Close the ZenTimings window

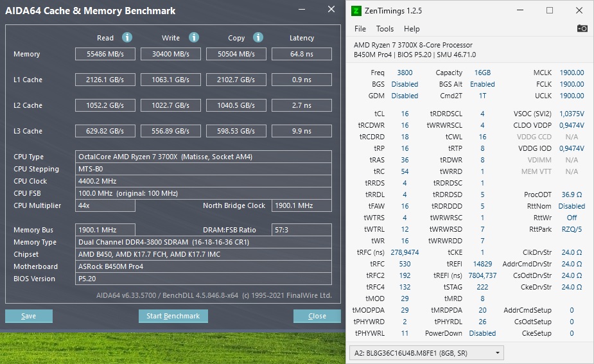click(579, 10)
